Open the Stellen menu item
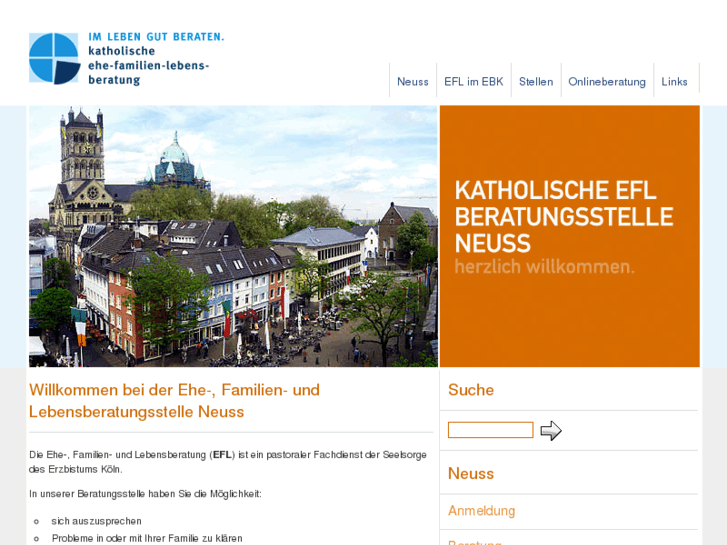This screenshot has height=545, width=727. coord(535,82)
